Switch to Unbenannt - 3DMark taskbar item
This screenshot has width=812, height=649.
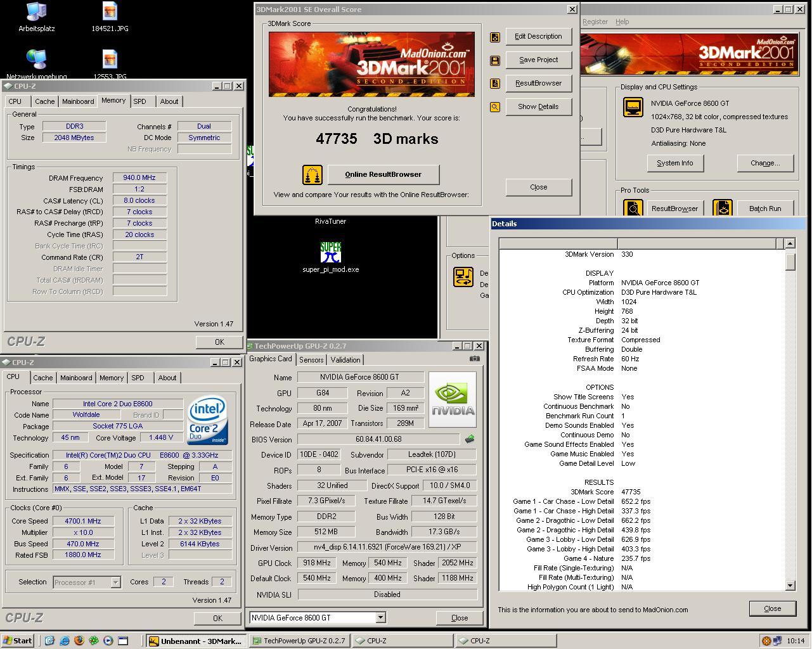pyautogui.click(x=196, y=641)
